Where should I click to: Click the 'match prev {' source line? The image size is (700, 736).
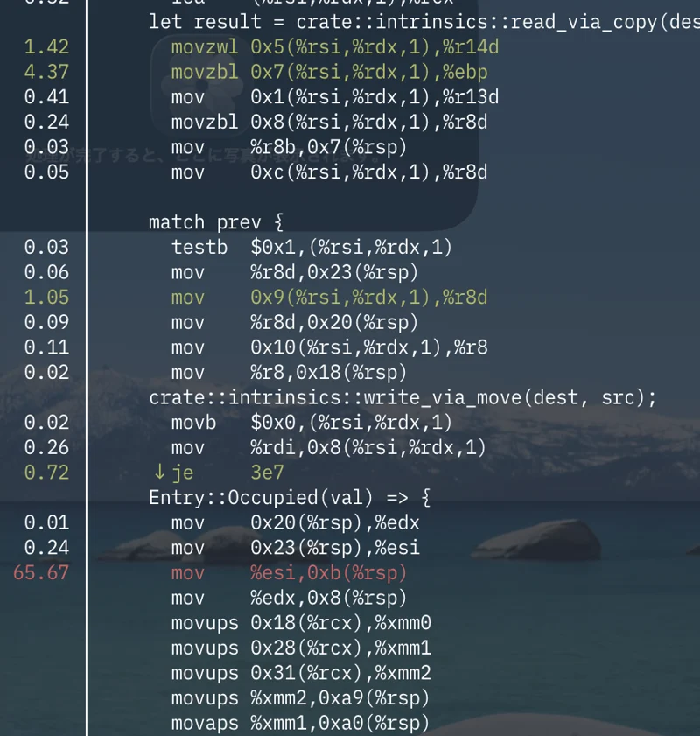(216, 222)
